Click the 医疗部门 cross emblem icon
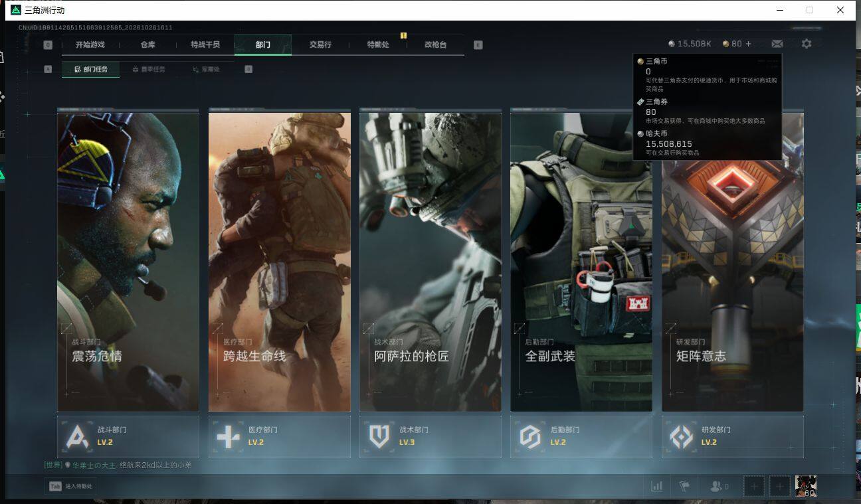The width and height of the screenshot is (861, 504). point(229,437)
